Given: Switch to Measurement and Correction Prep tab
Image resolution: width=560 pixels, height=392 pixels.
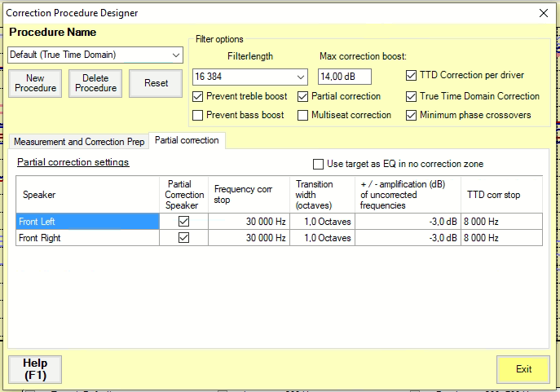Looking at the screenshot, I should [79, 141].
